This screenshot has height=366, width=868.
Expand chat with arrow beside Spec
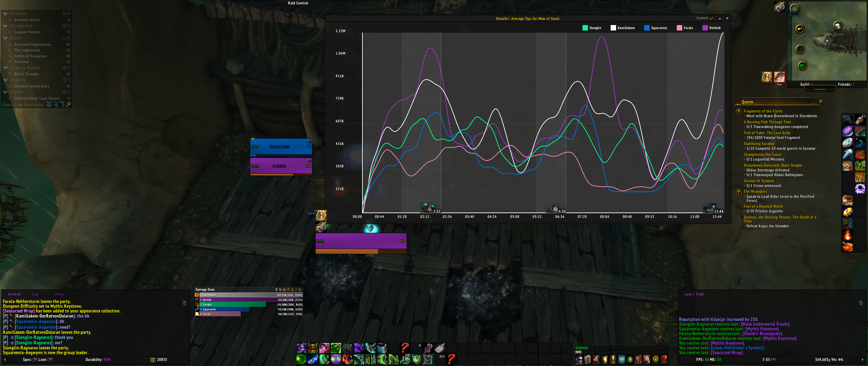[5, 360]
